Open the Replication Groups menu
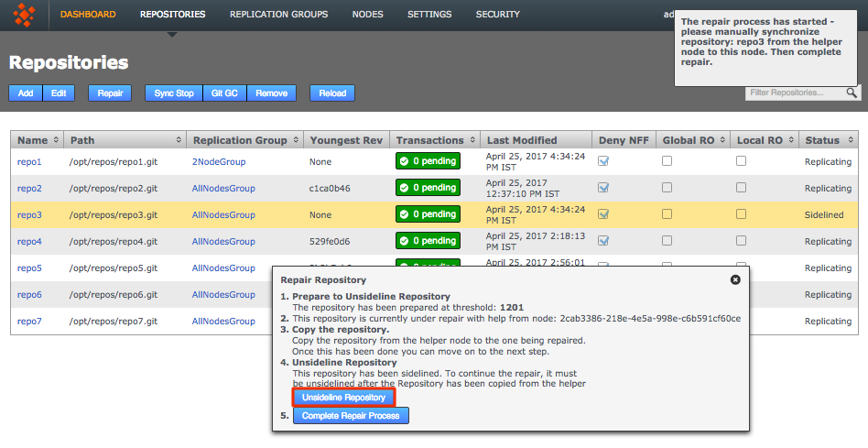The height and width of the screenshot is (448, 868). [x=278, y=15]
